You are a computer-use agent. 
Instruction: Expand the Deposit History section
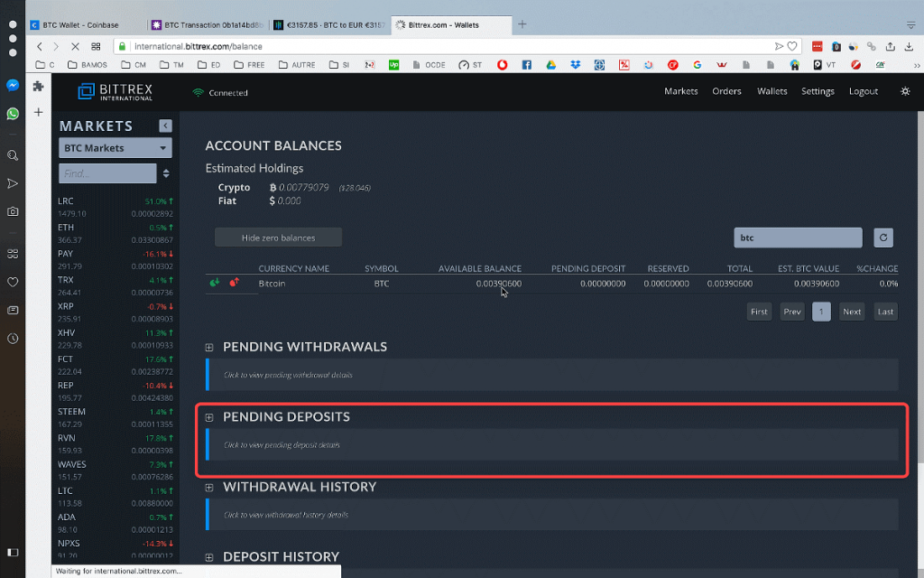[209, 557]
